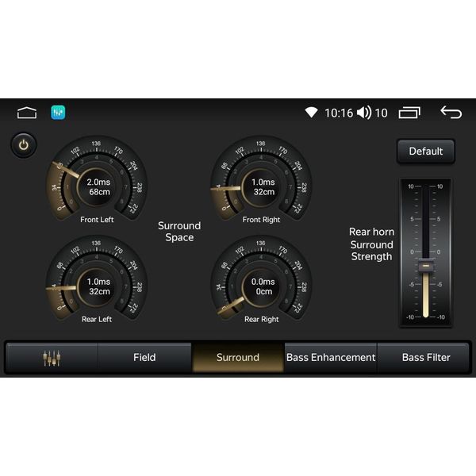Toggle the power button for sound effects
The height and width of the screenshot is (476, 476).
24,145
